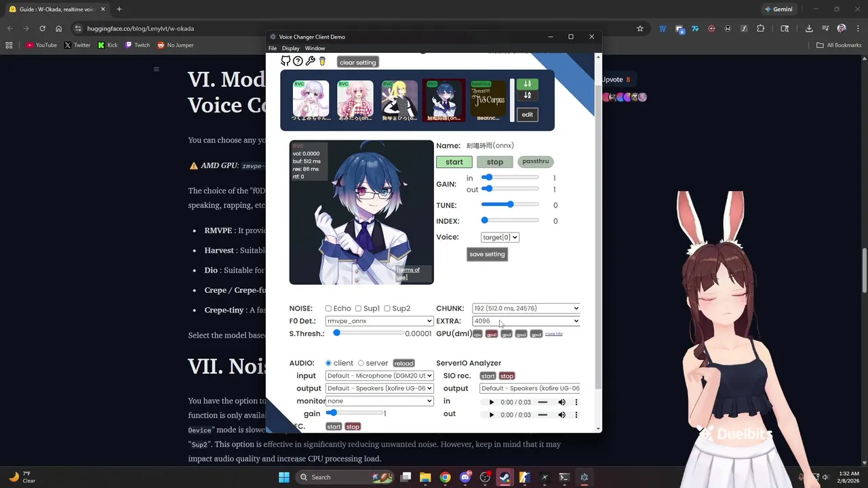868x488 pixels.
Task: Open the Window menu
Action: (x=315, y=48)
